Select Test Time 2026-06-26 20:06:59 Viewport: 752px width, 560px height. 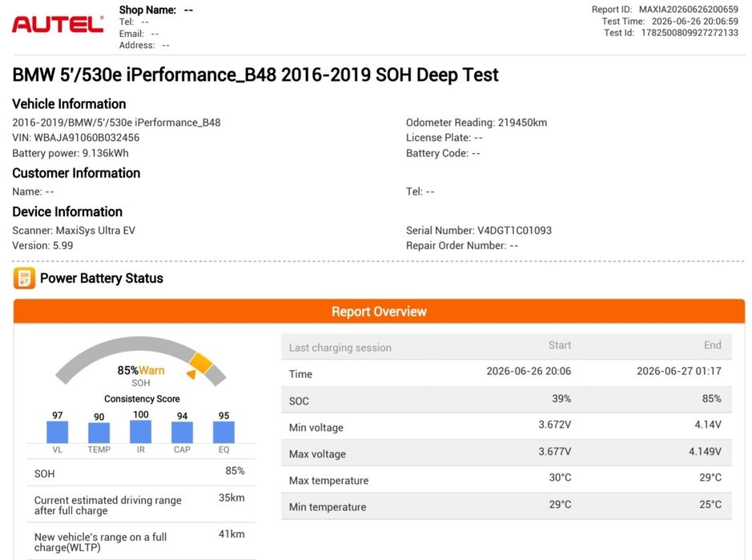coord(670,21)
